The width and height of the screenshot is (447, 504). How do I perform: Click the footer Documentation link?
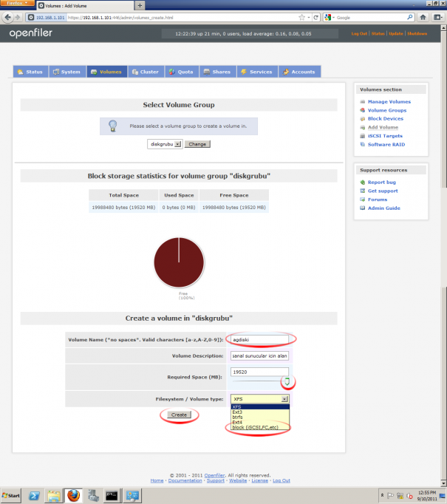click(185, 480)
